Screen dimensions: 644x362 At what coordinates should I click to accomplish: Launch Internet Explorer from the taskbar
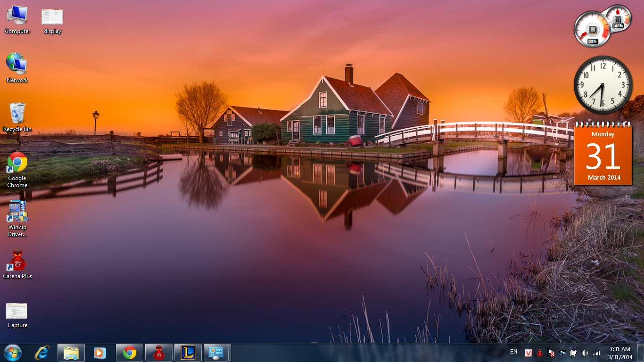click(41, 352)
